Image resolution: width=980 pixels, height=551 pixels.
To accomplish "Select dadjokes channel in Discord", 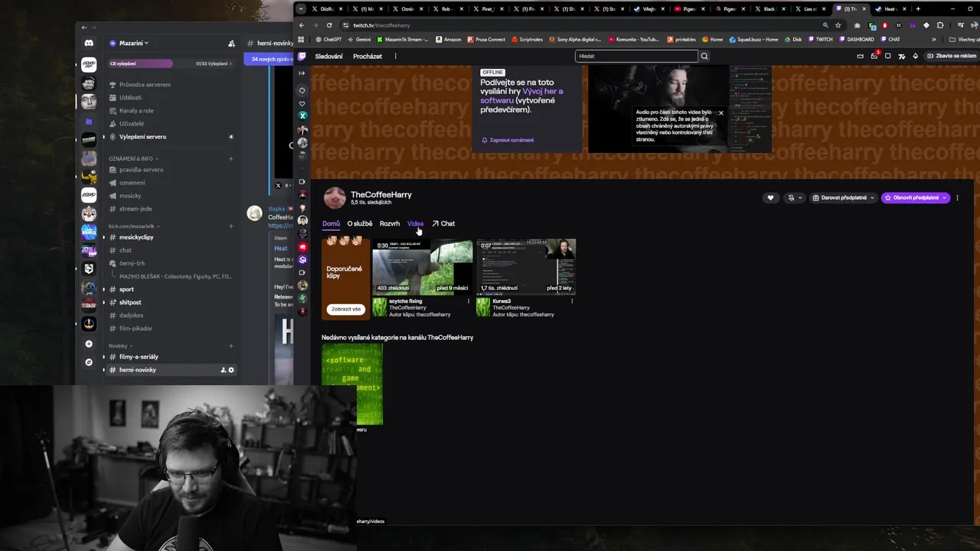I will click(131, 315).
